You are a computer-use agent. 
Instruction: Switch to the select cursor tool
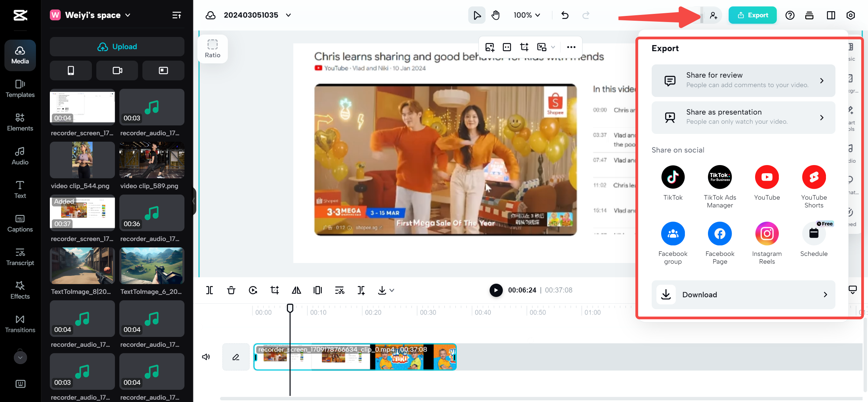[477, 15]
